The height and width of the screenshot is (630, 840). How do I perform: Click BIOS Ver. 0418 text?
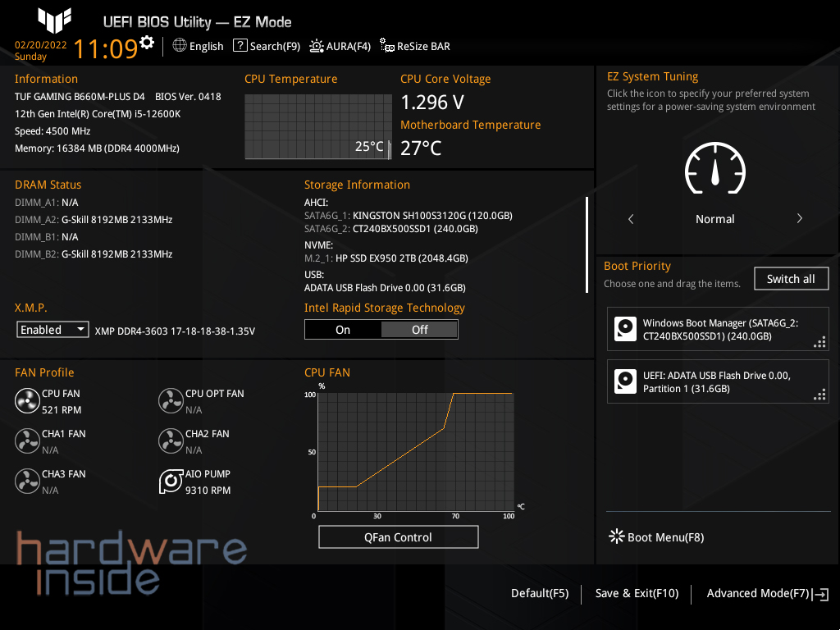(188, 97)
